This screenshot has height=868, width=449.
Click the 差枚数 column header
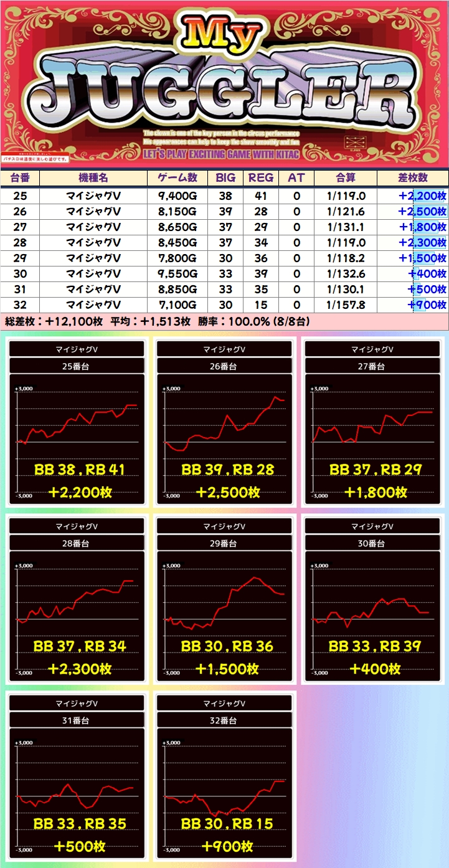(x=412, y=177)
